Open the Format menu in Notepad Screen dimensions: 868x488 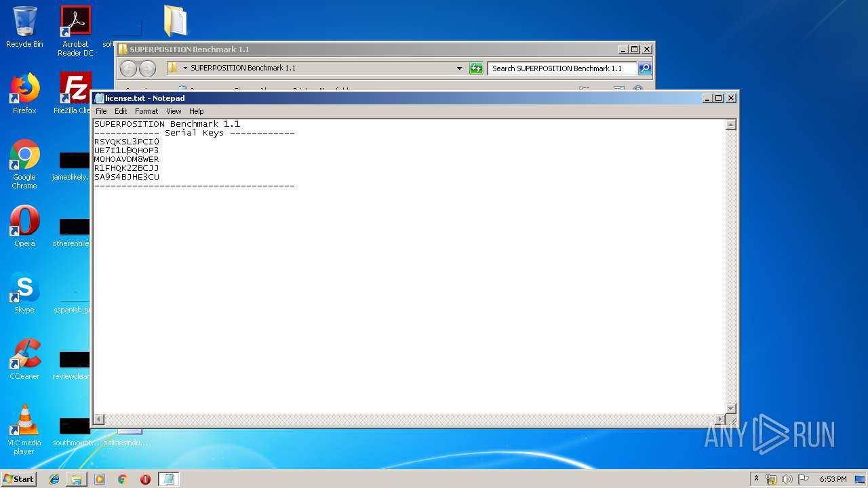click(146, 111)
